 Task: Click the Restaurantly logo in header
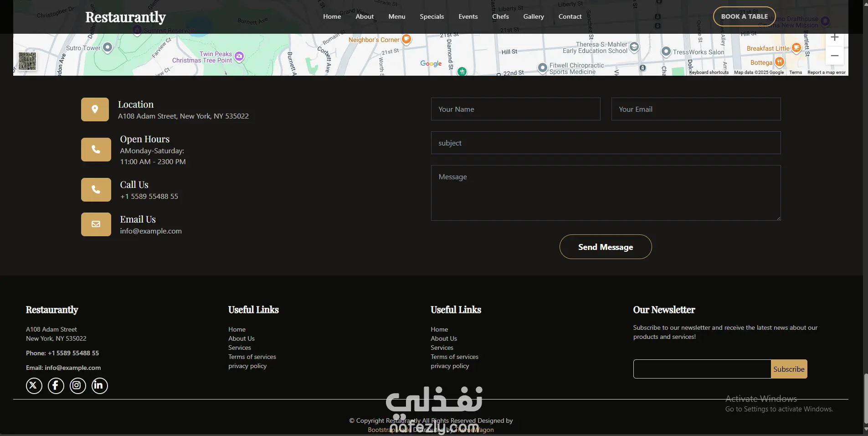pos(125,17)
